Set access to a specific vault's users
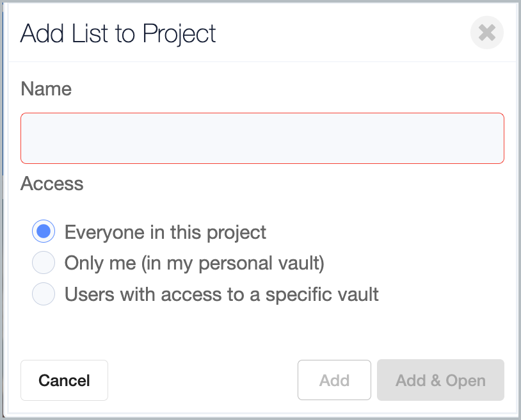521x420 pixels. (x=44, y=294)
